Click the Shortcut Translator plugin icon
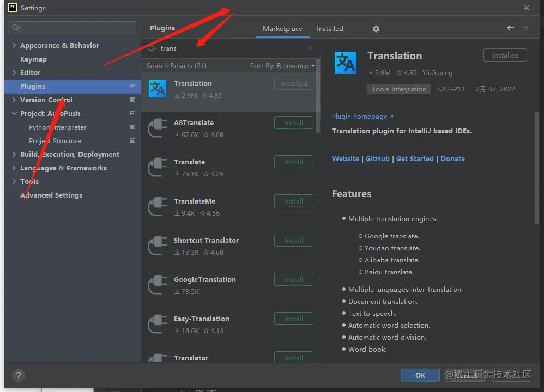The width and height of the screenshot is (544, 392). tap(158, 246)
